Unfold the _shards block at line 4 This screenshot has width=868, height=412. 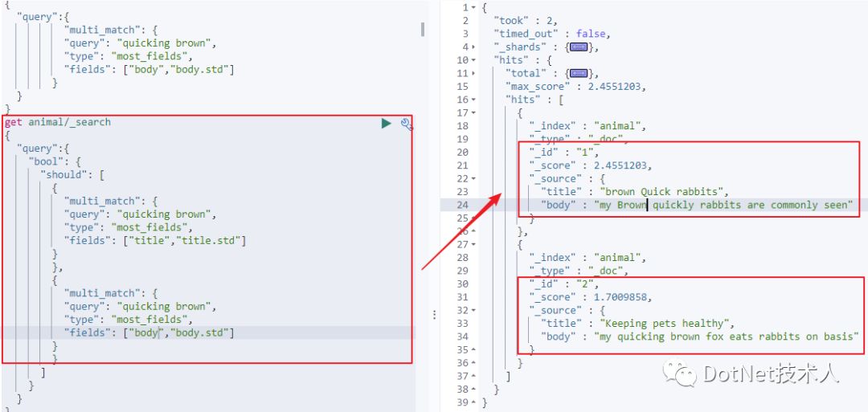(x=474, y=47)
